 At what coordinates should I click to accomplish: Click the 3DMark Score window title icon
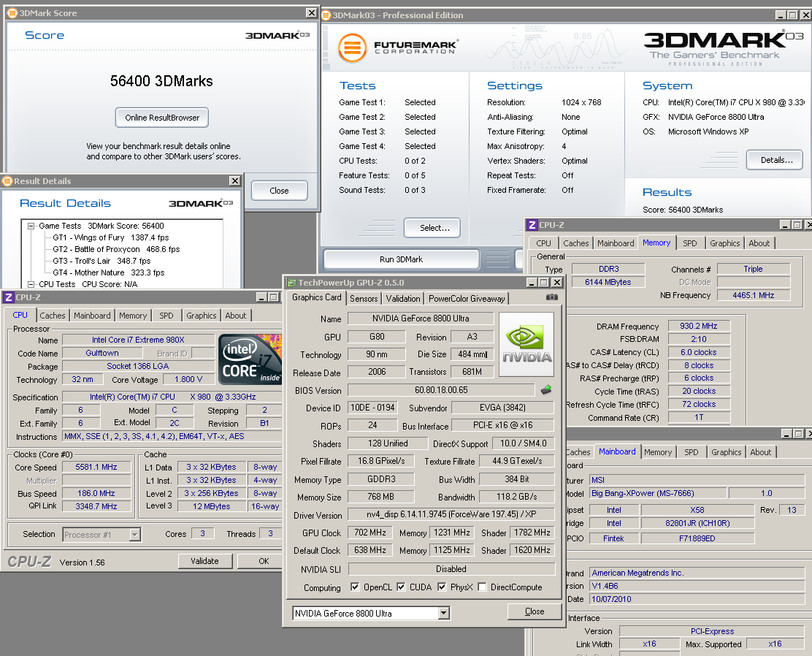pos(12,13)
